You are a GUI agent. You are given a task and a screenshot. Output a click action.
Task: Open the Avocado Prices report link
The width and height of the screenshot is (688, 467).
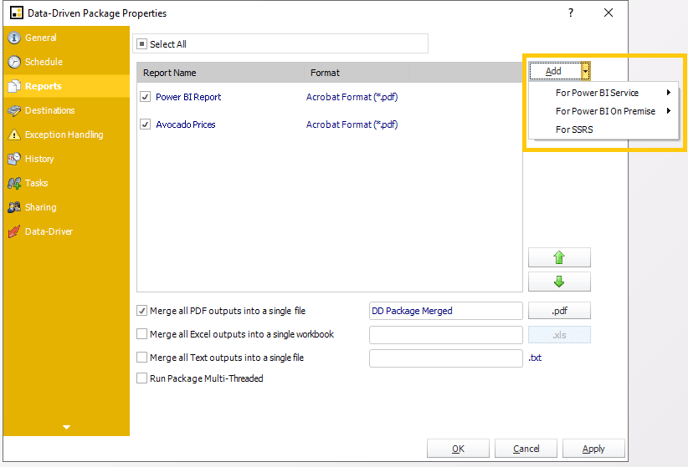point(185,125)
